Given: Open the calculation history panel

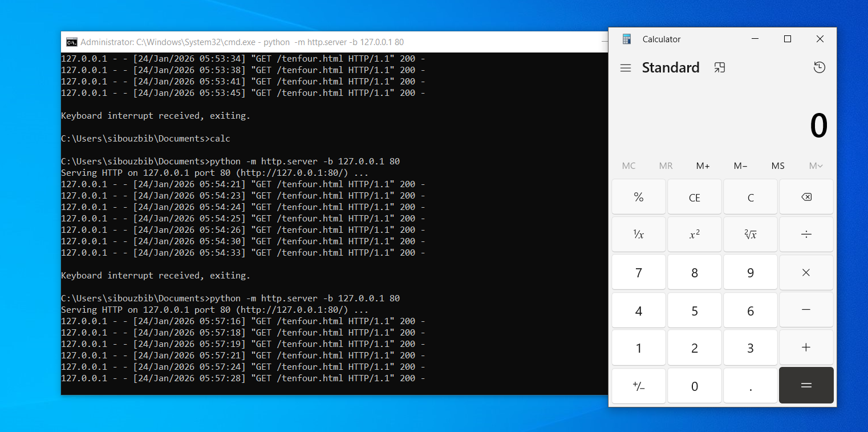Looking at the screenshot, I should point(819,68).
